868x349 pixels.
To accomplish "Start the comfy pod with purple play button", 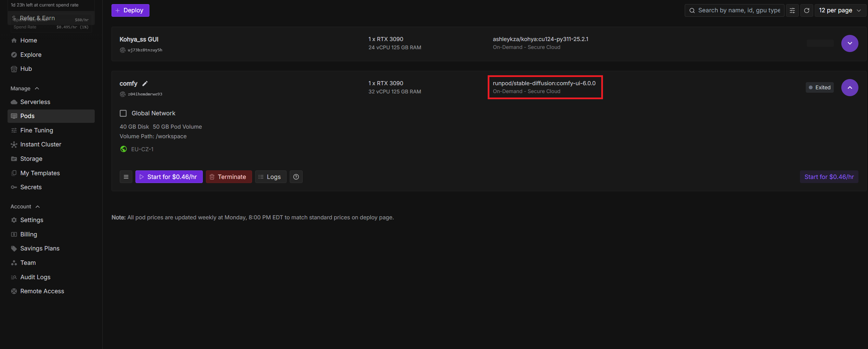I will [x=169, y=177].
